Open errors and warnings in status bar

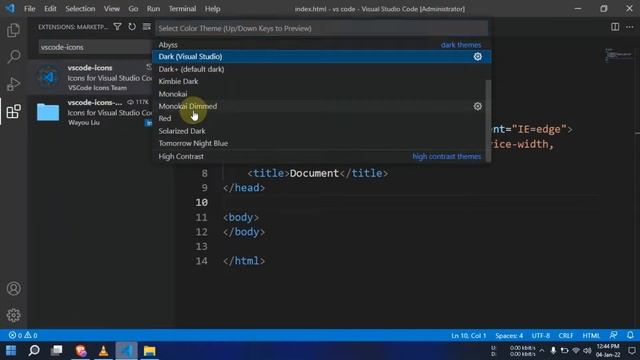pos(23,335)
